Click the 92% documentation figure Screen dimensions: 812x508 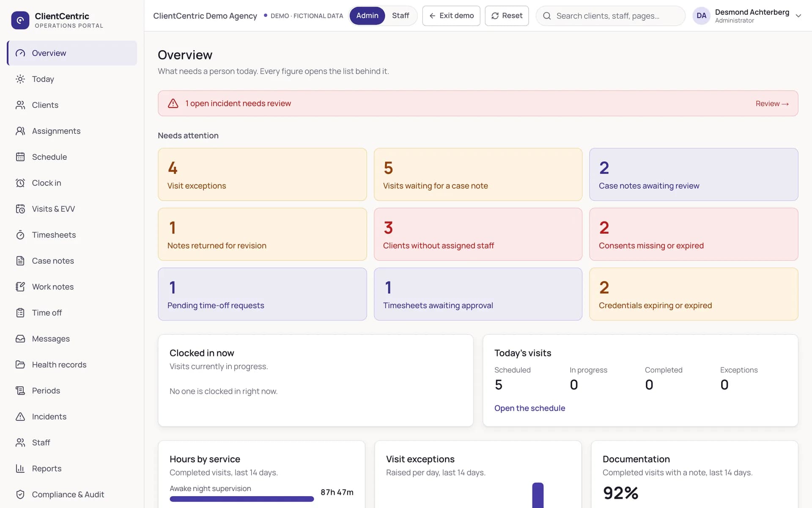coord(620,493)
